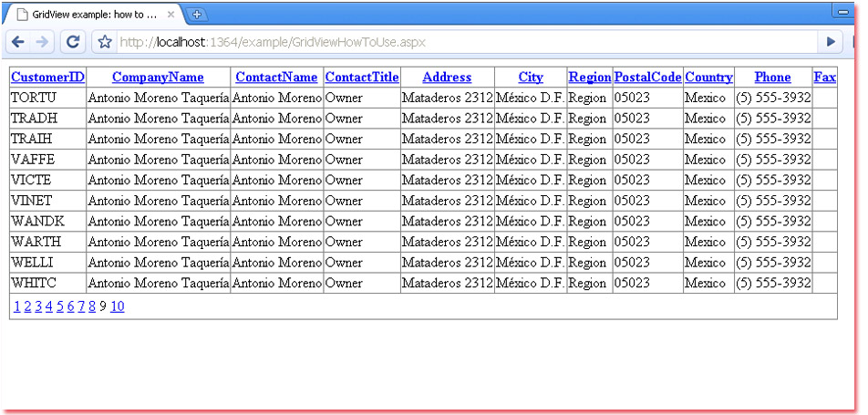Screen dimensions: 868x415
Task: Sort by the PostalCode header link
Action: tap(647, 78)
